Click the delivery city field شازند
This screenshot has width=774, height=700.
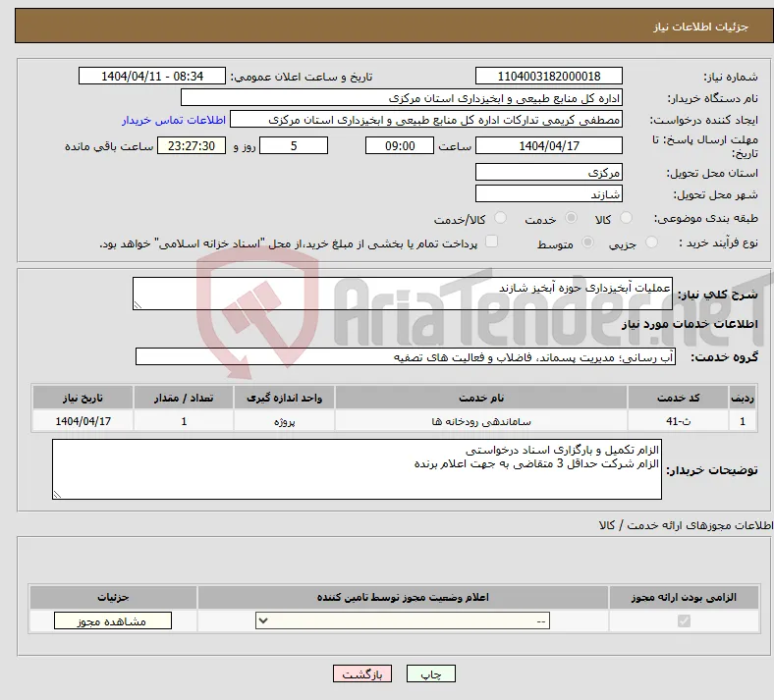coord(548,193)
